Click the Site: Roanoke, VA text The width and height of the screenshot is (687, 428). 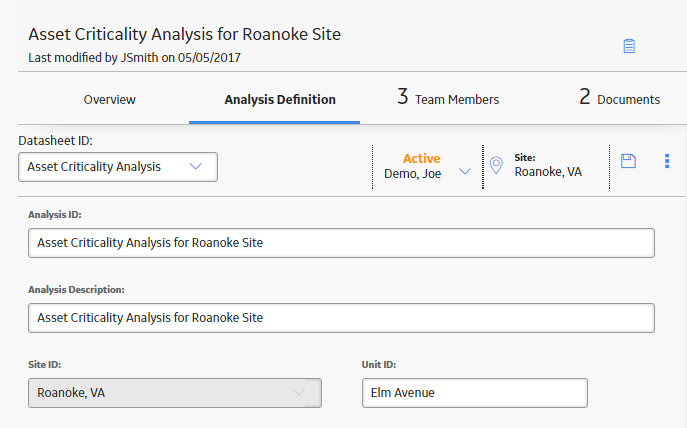point(548,165)
